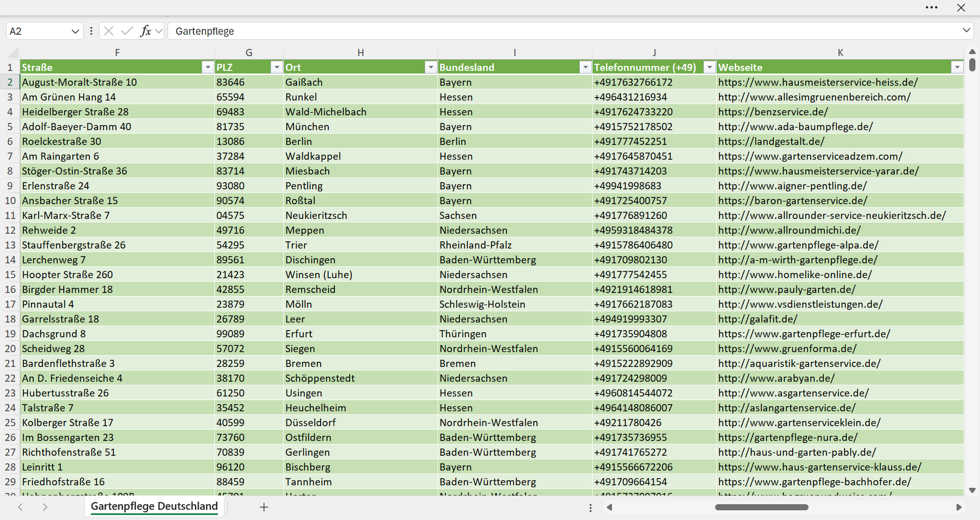The image size is (980, 520).
Task: Click the formula bar options vertical dots
Action: tap(91, 31)
